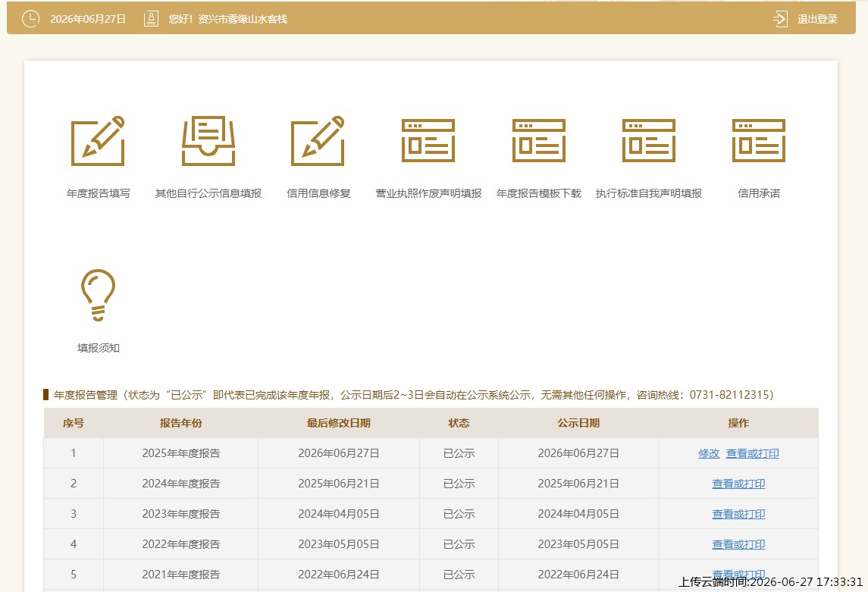Click the 年度报告填写 label

coord(98,193)
